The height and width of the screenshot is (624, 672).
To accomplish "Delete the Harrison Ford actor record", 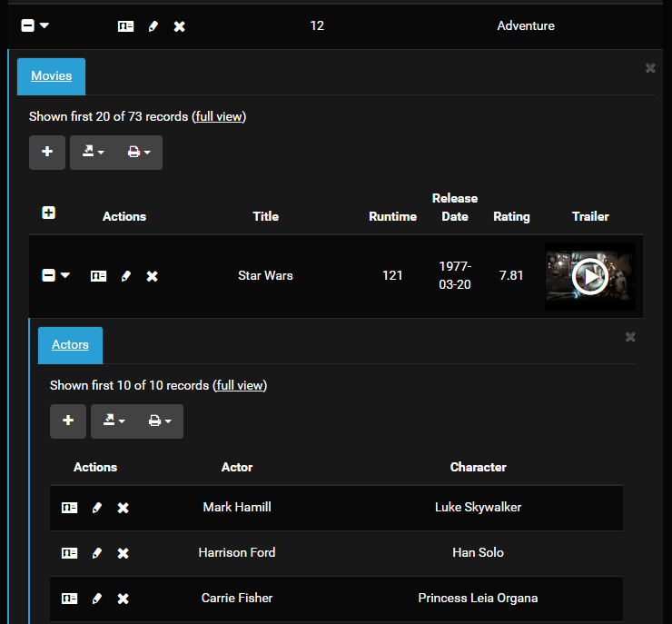I will [124, 553].
